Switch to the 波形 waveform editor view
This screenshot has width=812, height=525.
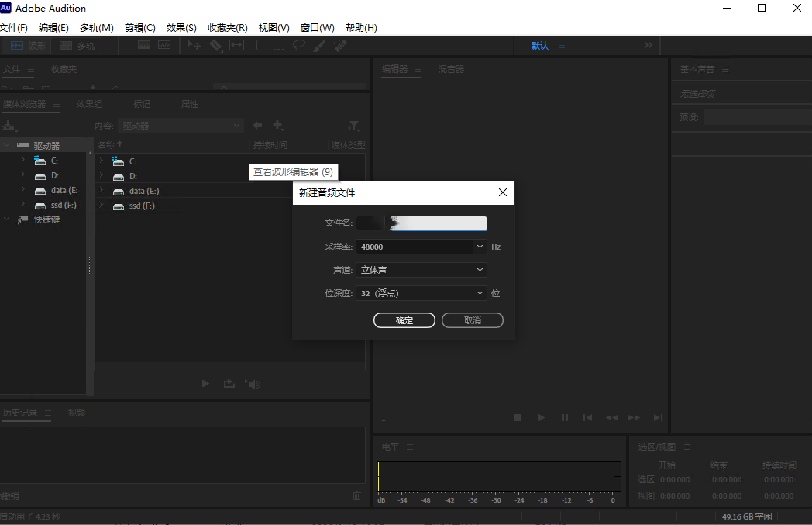pyautogui.click(x=27, y=46)
